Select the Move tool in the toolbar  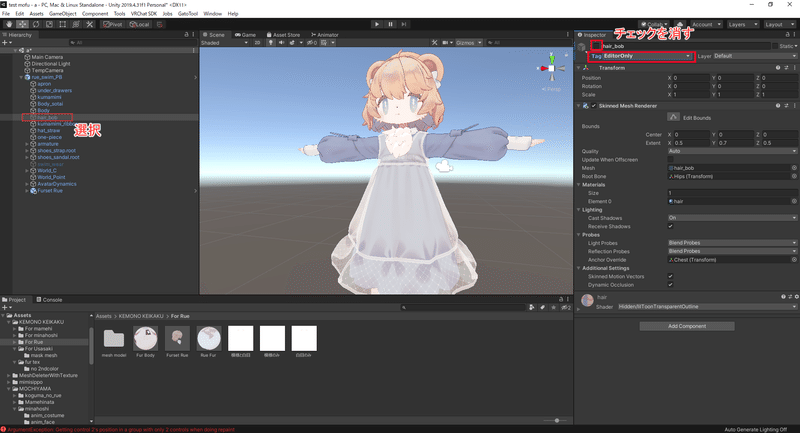pyautogui.click(x=22, y=24)
